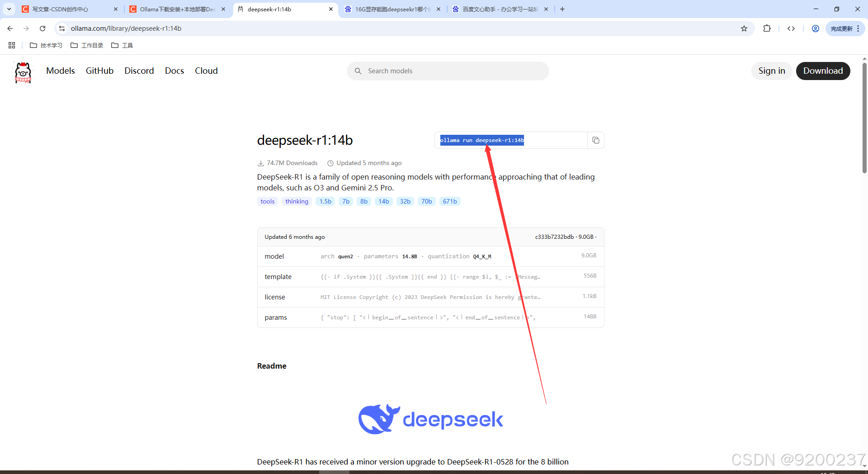This screenshot has width=868, height=474.
Task: Open the browser extensions puzzle icon
Action: (x=767, y=28)
